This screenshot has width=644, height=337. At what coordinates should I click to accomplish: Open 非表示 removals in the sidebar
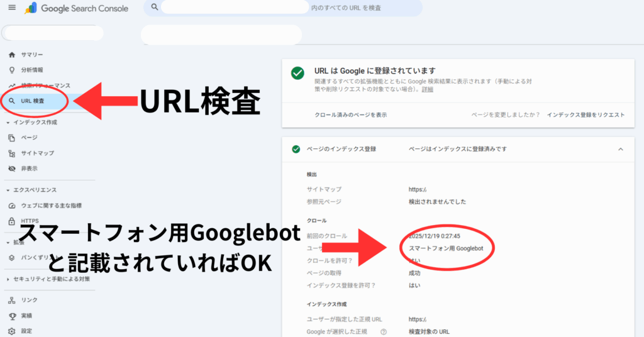(x=29, y=168)
